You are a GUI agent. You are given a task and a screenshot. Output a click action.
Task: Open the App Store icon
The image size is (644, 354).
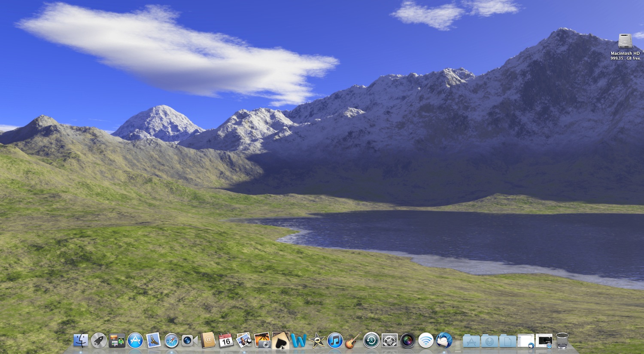pos(135,341)
